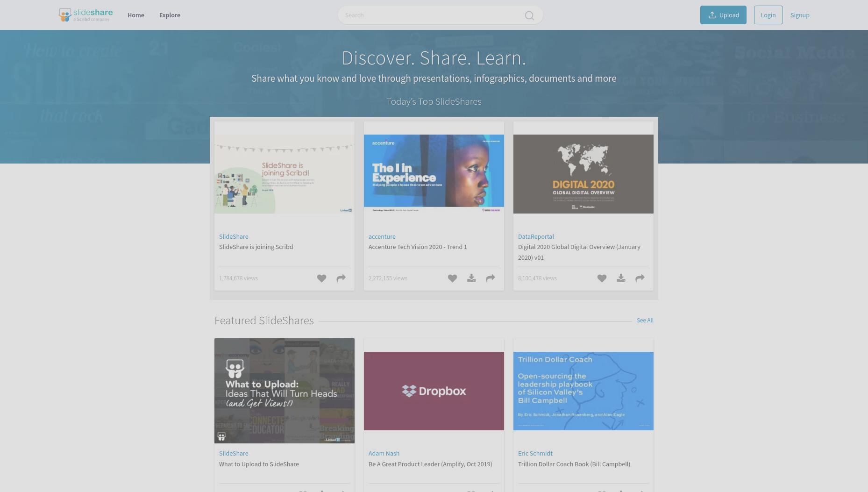Open the Explore menu item
This screenshot has width=868, height=492.
tap(170, 15)
